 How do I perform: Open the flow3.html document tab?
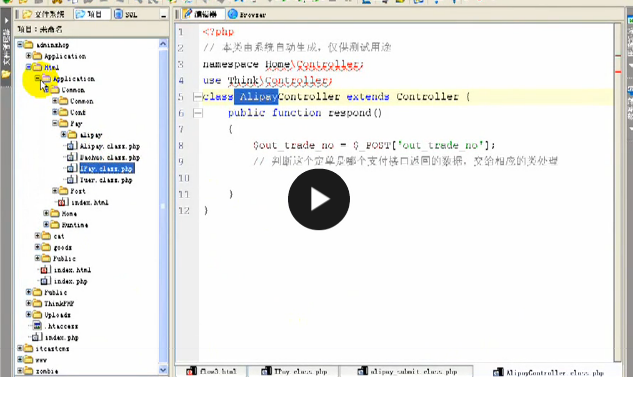(212, 371)
